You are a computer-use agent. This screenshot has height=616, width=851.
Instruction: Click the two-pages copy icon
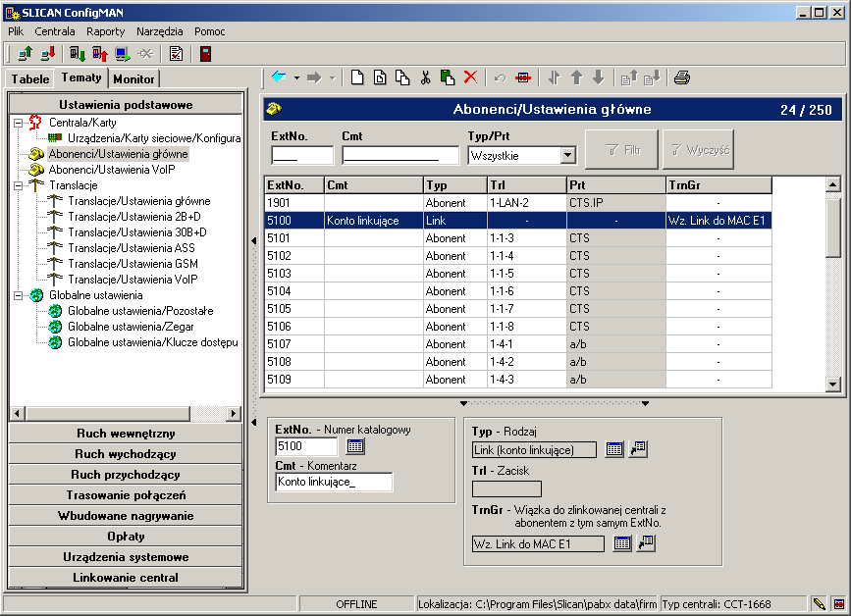pyautogui.click(x=402, y=77)
